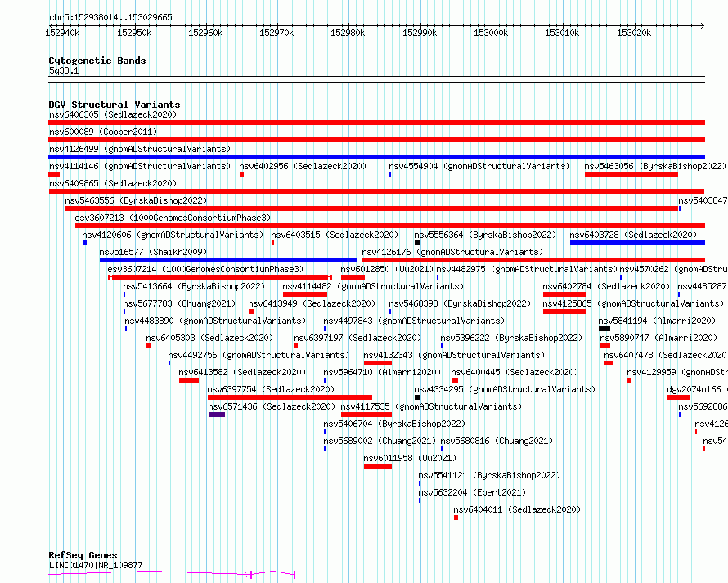
Task: Open nsv4126176 gnomAD variant label
Action: [x=452, y=252]
